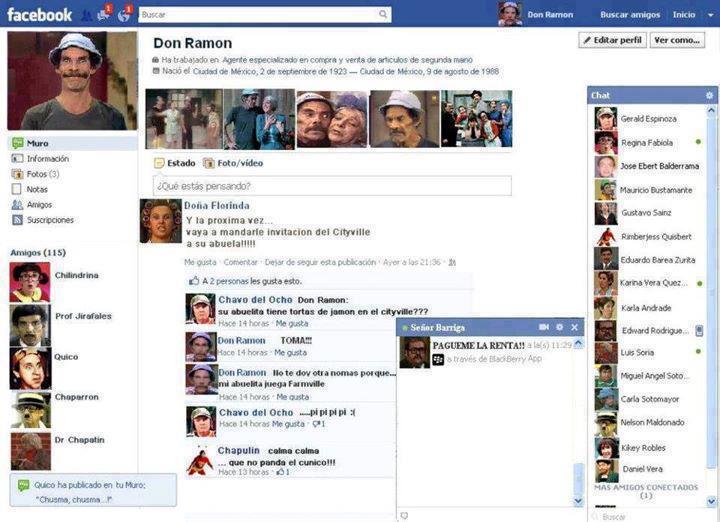This screenshot has height=522, width=720.
Task: Open Amigos (115) list heading
Action: tap(38, 253)
